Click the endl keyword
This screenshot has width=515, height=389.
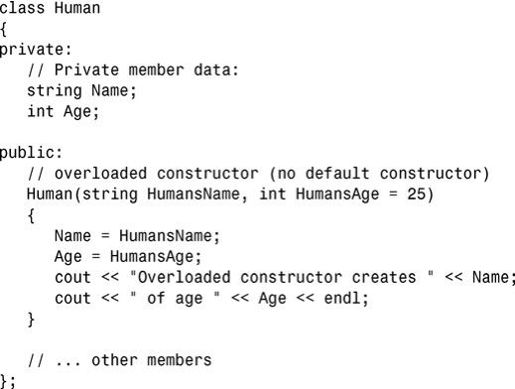tap(342, 298)
